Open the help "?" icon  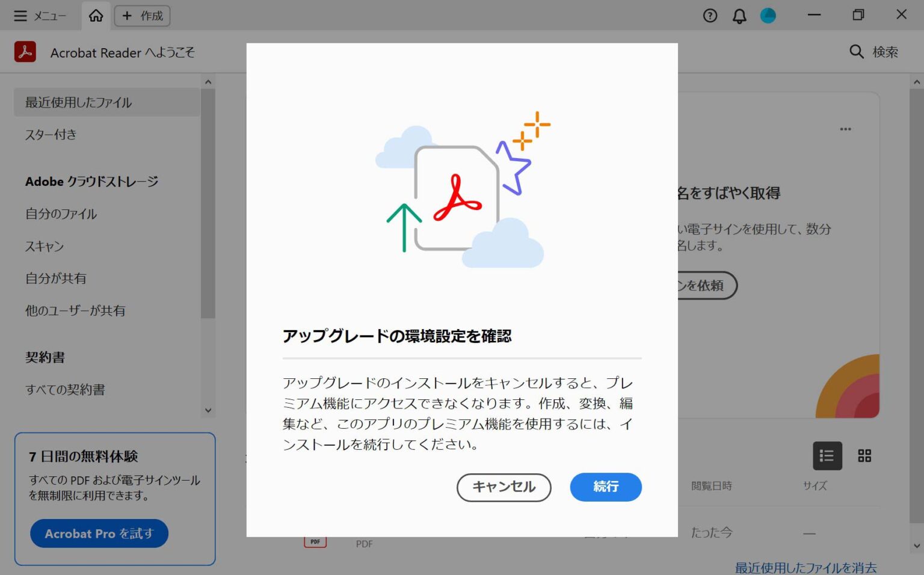point(709,16)
